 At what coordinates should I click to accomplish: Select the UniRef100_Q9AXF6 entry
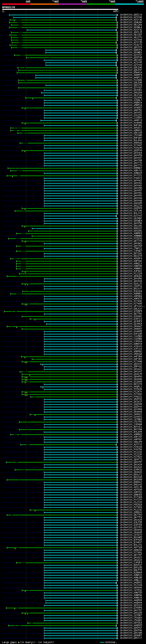(131, 50)
